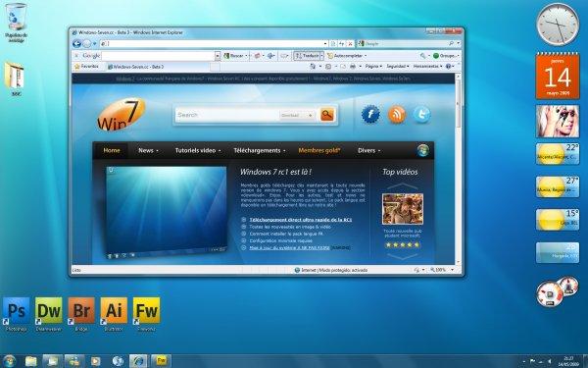Click the Top vidéos thumbnail image

(403, 209)
